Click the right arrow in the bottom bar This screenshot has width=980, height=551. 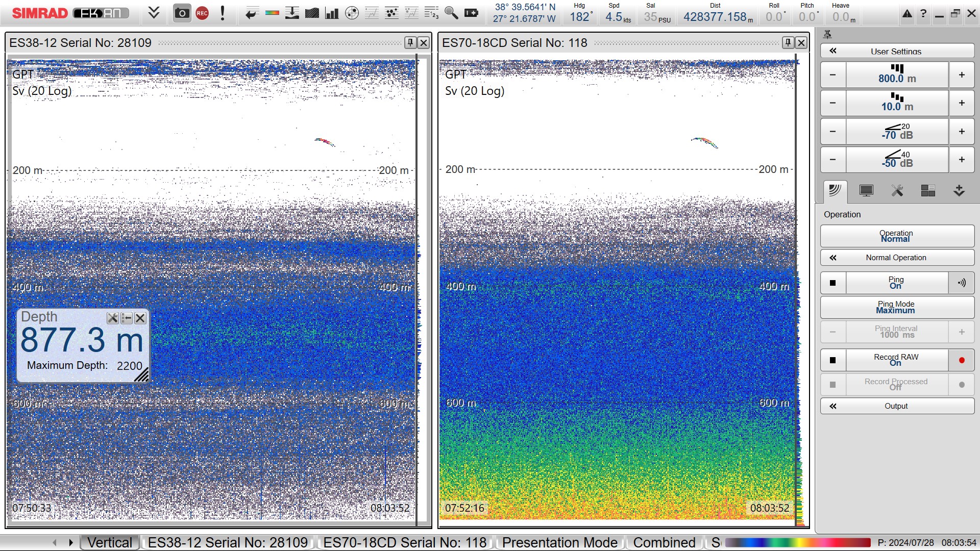coord(70,543)
